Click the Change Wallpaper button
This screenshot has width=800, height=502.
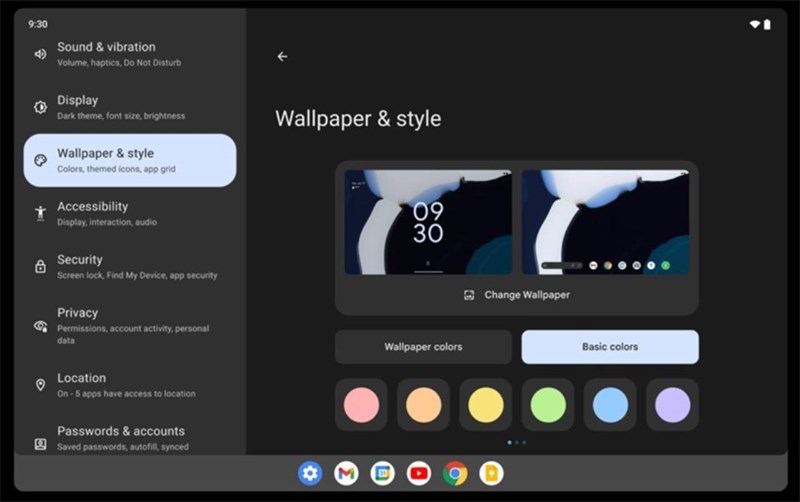(517, 295)
